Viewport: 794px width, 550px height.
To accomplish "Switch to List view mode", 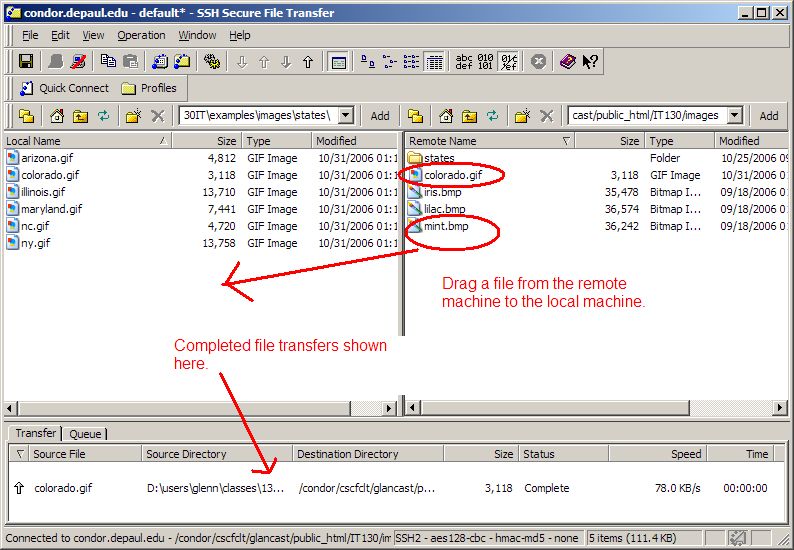I will [x=411, y=61].
